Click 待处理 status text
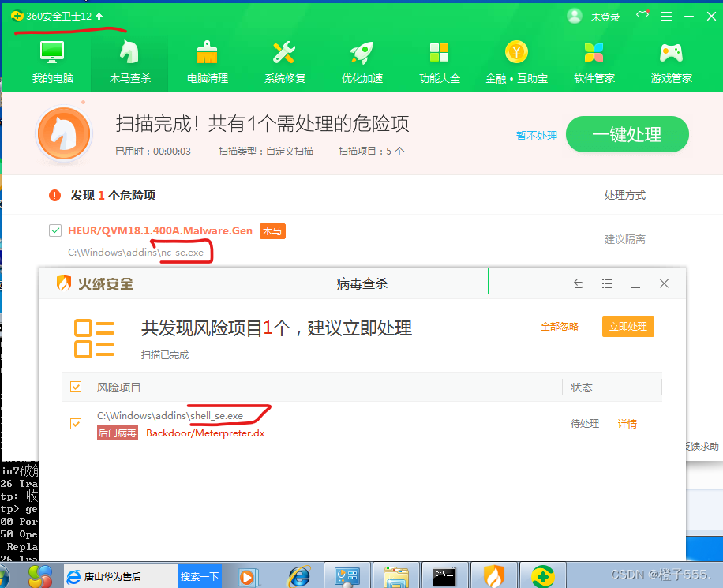 coord(585,423)
